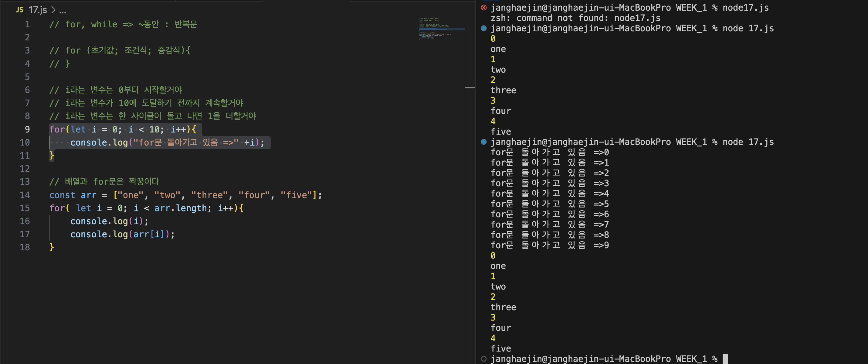
Task: Click terminal output 'for문 돌아가고 있음 =>0'
Action: (x=550, y=152)
